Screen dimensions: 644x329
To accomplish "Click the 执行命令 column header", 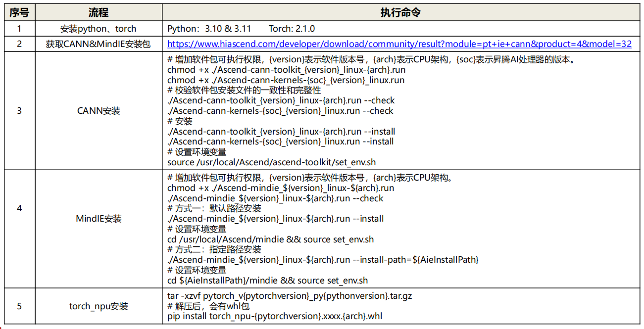I will (400, 12).
